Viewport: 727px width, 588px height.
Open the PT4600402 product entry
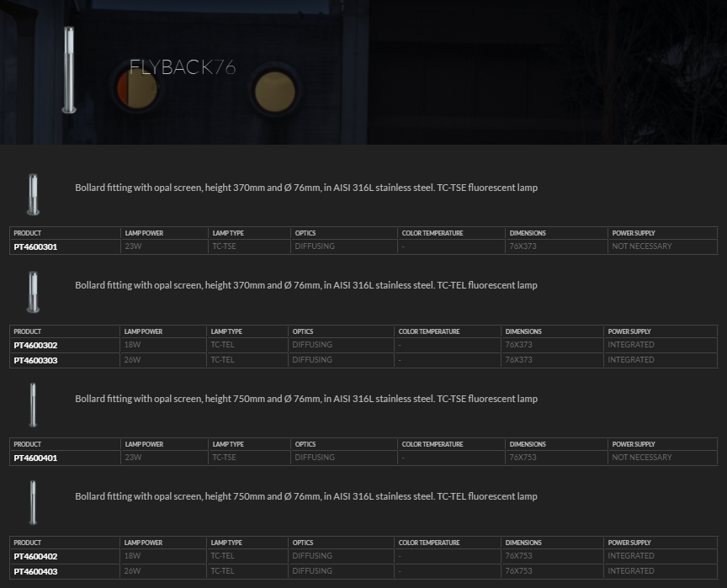pos(35,556)
